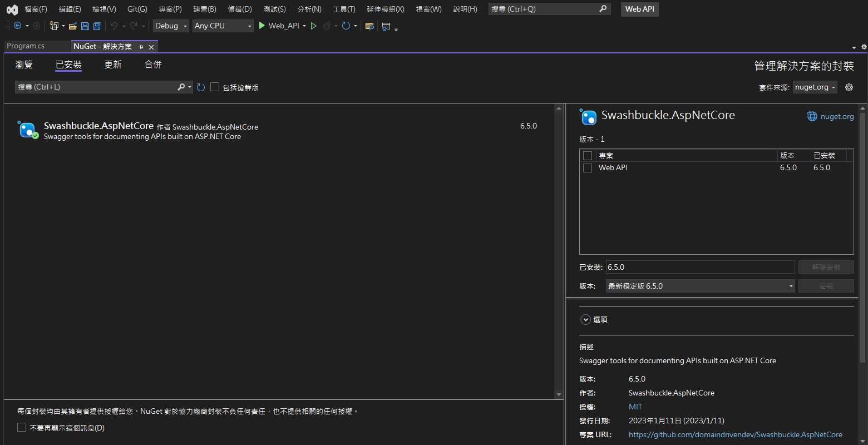868x445 pixels.
Task: Click the New Project toolbar icon
Action: coord(54,26)
